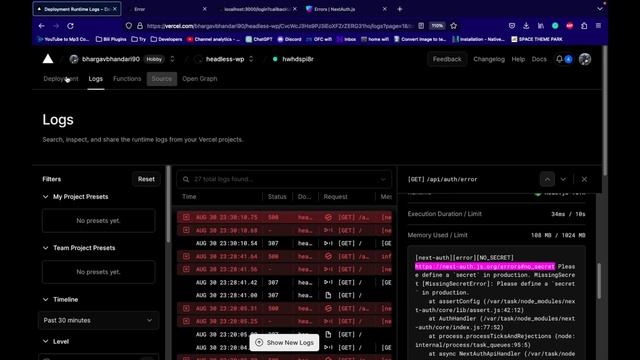
Task: Open the Firefox hamburger menu
Action: coord(598,26)
